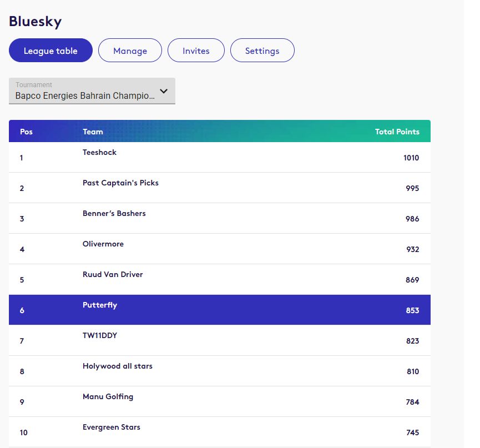Screen dimensions: 480x448
Task: Select the TW11DDY team
Action: (x=100, y=336)
